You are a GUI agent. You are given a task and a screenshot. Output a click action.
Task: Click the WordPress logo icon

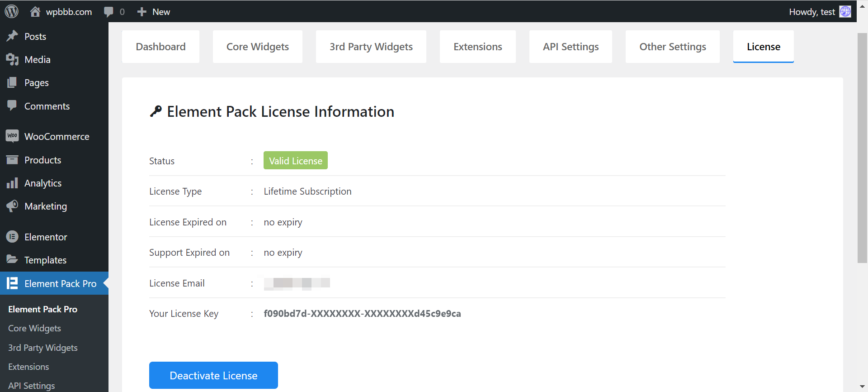click(x=11, y=11)
